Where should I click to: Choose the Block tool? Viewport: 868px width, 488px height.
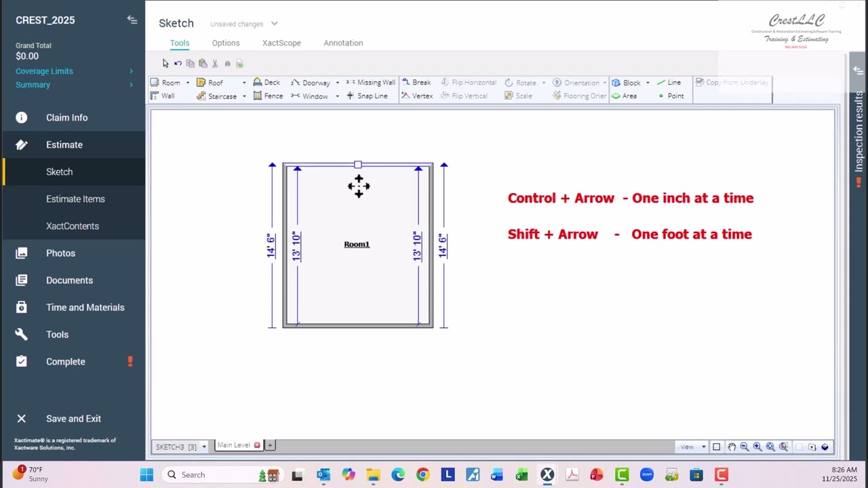point(626,83)
